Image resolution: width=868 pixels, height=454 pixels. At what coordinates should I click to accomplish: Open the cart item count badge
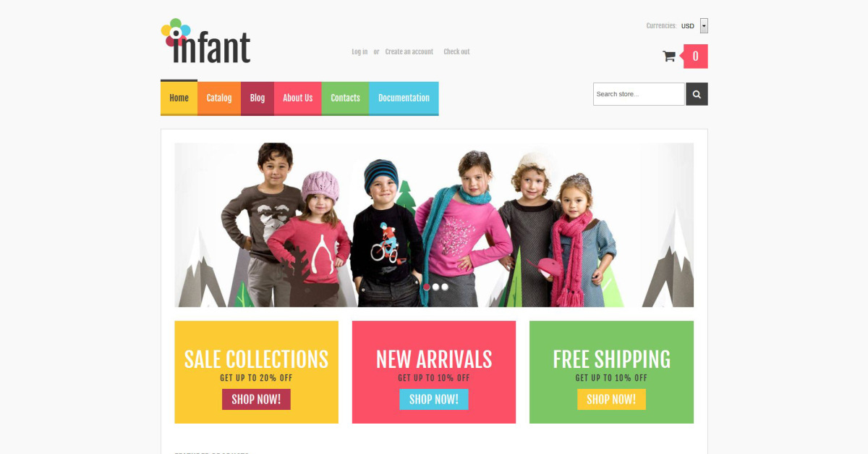[695, 56]
